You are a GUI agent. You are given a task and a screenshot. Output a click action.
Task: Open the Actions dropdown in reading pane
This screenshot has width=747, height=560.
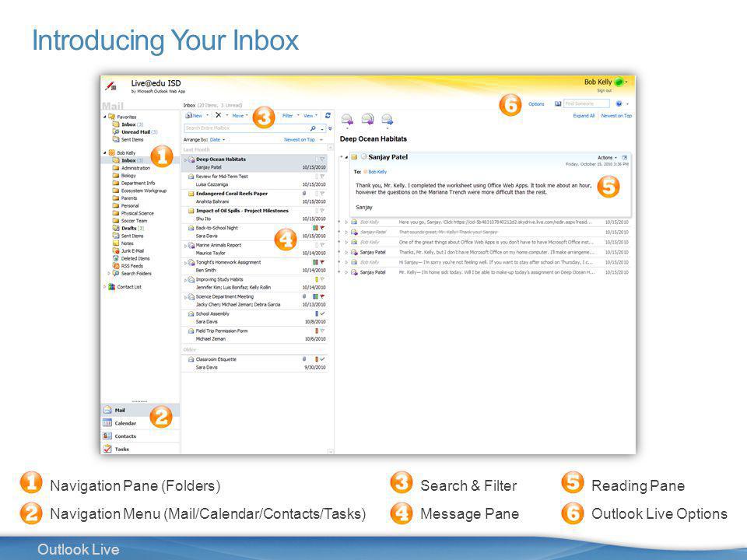pyautogui.click(x=608, y=157)
